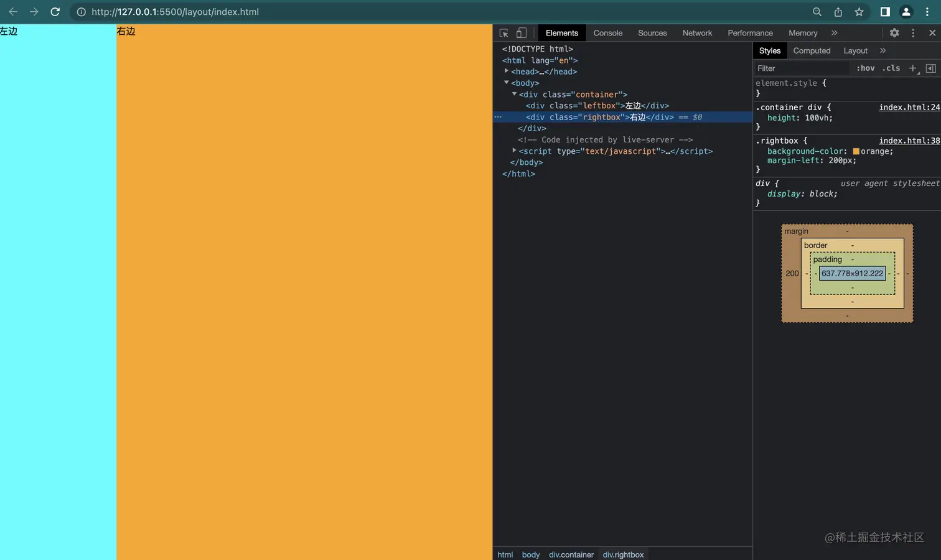The height and width of the screenshot is (560, 941).
Task: Reload the current page
Action: (x=55, y=12)
